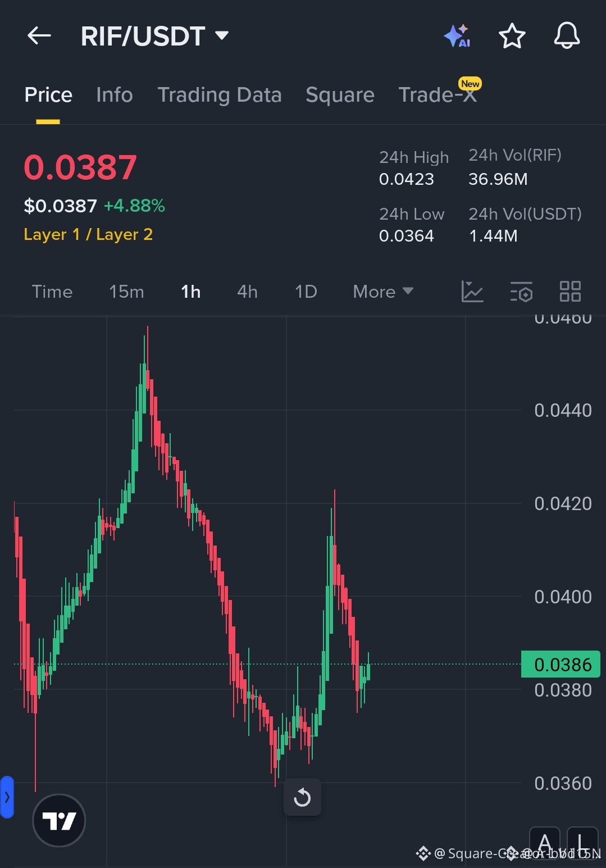Add RIF/USDT to favorites star
606x868 pixels.
[512, 36]
